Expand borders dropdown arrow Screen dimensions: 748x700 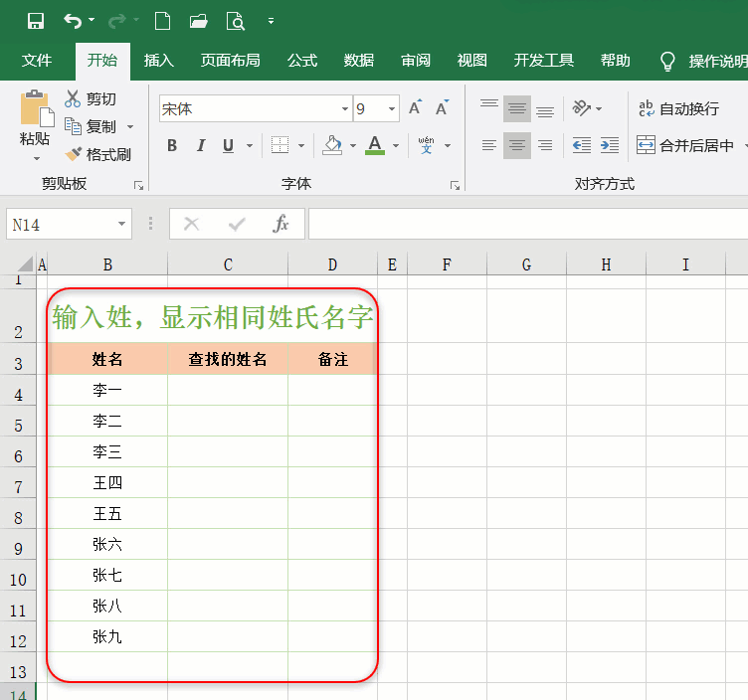pos(301,145)
